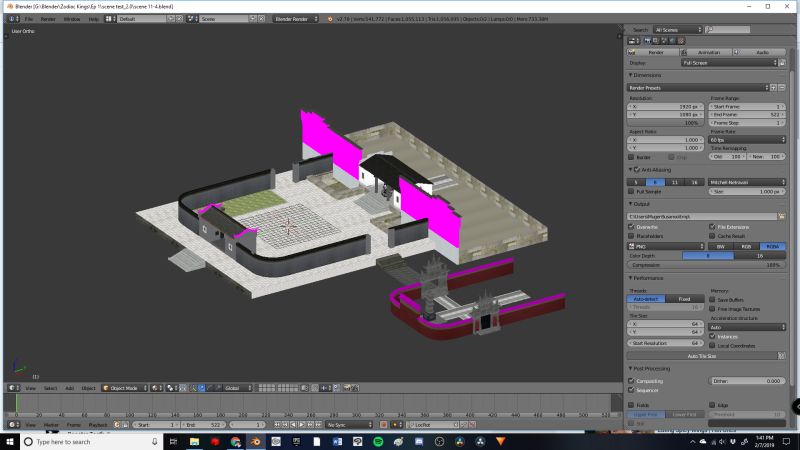Select Fixed threads option
800x450 pixels.
coord(684,299)
